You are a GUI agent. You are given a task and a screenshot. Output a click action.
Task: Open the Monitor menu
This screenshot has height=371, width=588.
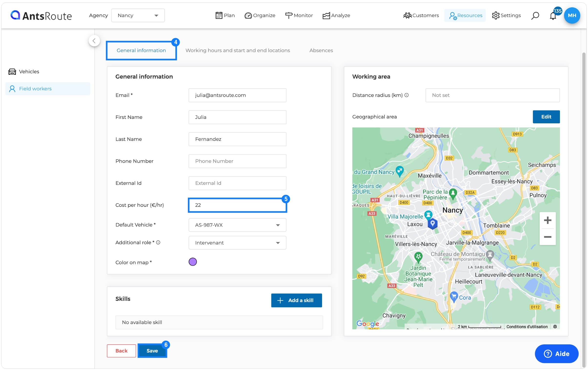click(299, 15)
